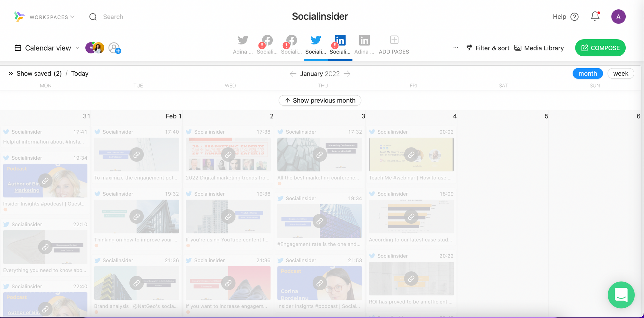Switch to week view
644x318 pixels.
(x=620, y=73)
